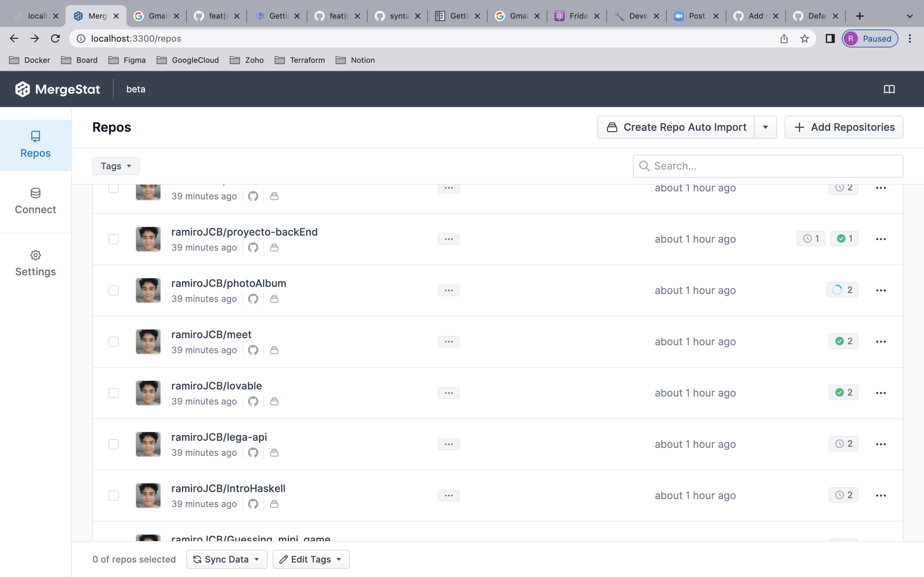
Task: Open the Sync Data dropdown
Action: pos(227,559)
